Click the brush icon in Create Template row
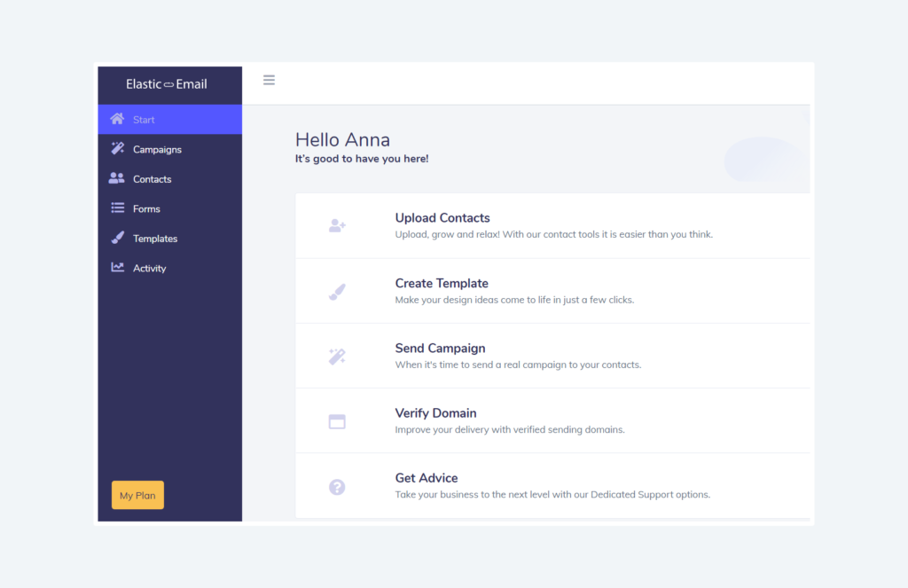908x588 pixels. point(337,292)
